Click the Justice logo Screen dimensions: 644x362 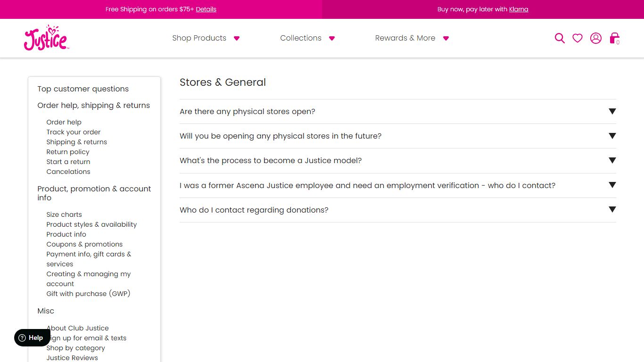click(x=46, y=38)
